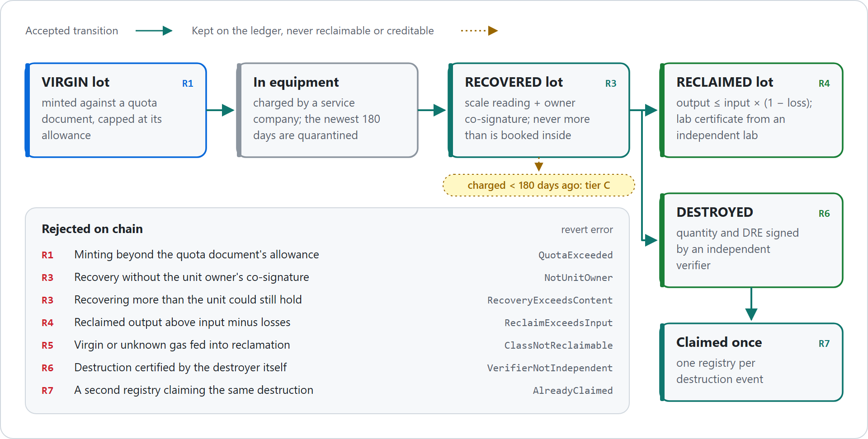The height and width of the screenshot is (439, 868).
Task: Click the R4 tag on RECLAIMED lot
Action: tap(824, 84)
